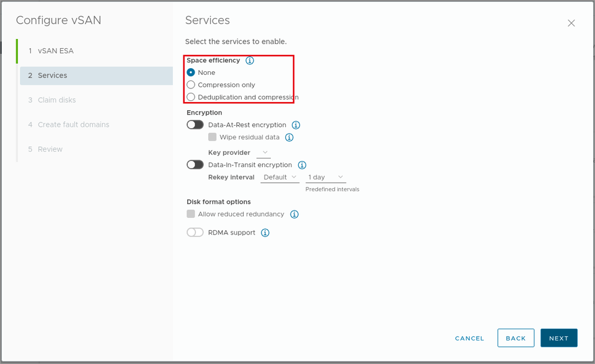
Task: Open info icon for Allow reduced redundancy
Action: tap(294, 214)
